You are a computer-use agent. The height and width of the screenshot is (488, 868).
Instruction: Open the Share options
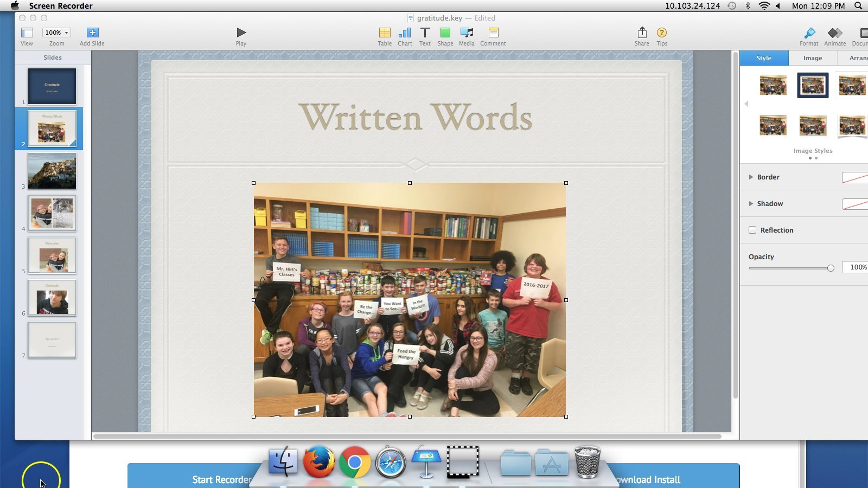tap(641, 34)
